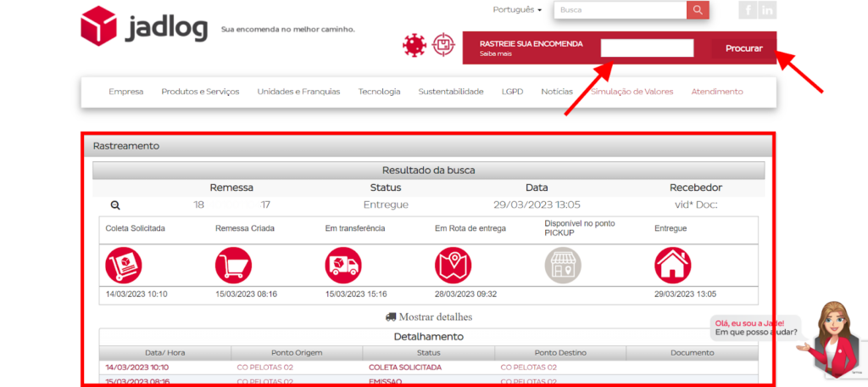Open the Facebook icon link
The height and width of the screenshot is (387, 868).
tap(748, 10)
